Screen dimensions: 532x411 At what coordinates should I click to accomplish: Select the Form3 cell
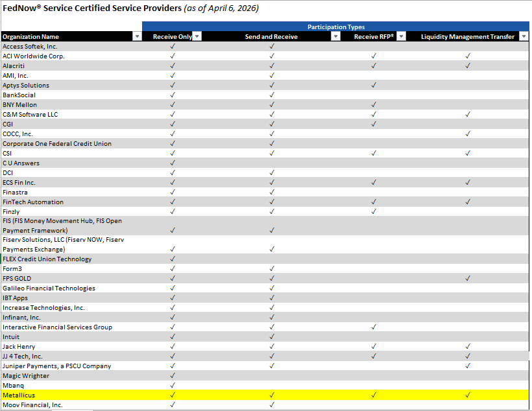71,268
